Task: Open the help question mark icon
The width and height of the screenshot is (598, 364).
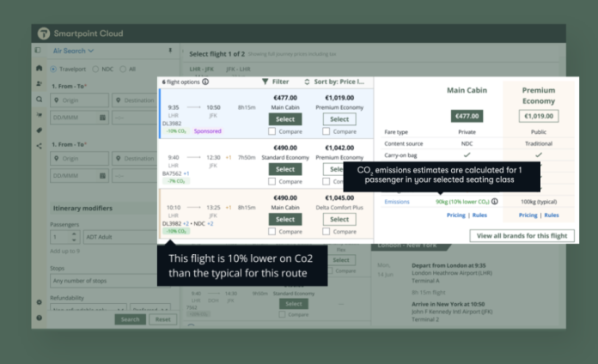Action: click(39, 318)
